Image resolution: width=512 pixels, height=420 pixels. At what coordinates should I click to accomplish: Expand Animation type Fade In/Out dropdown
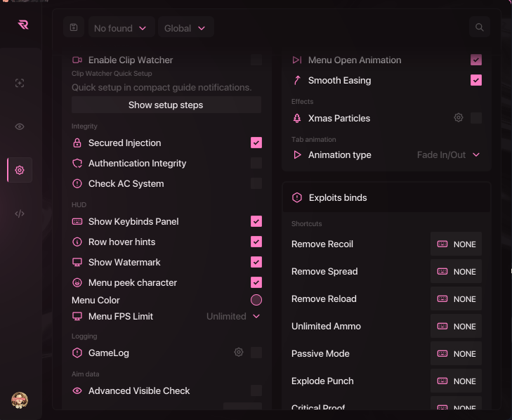[448, 155]
